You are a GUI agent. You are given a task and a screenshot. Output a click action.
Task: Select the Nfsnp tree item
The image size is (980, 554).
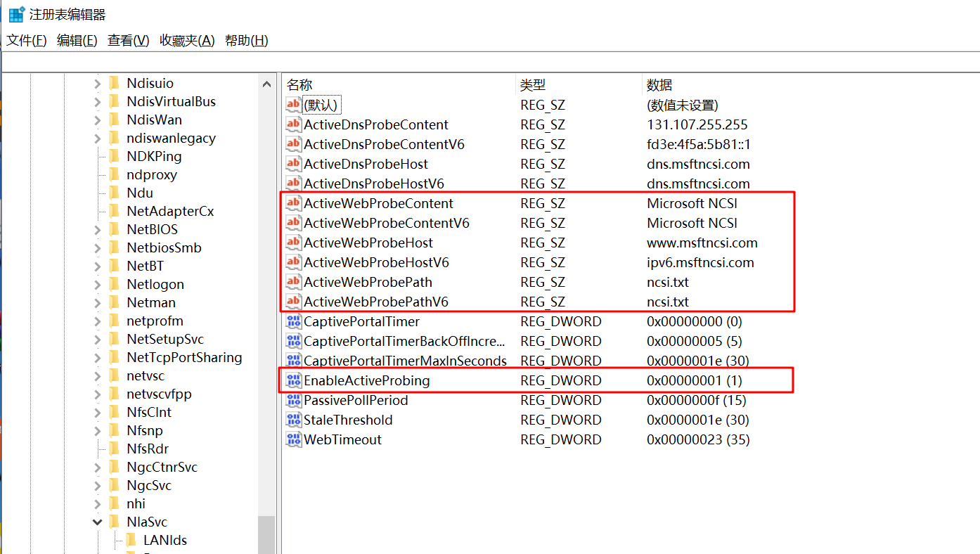click(145, 431)
